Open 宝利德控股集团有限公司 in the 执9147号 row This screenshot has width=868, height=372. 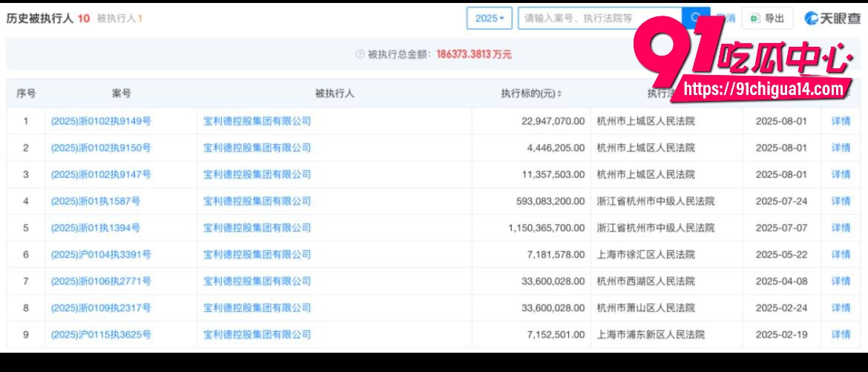click(257, 174)
